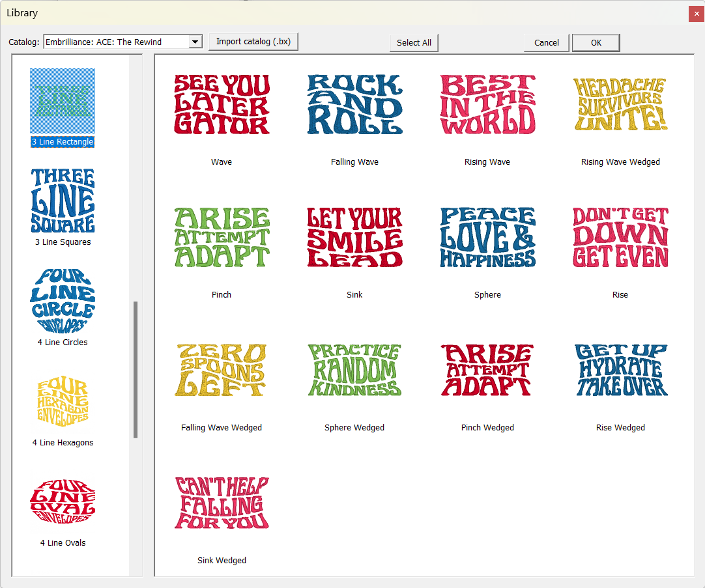
Task: Click the Select All button
Action: (414, 42)
